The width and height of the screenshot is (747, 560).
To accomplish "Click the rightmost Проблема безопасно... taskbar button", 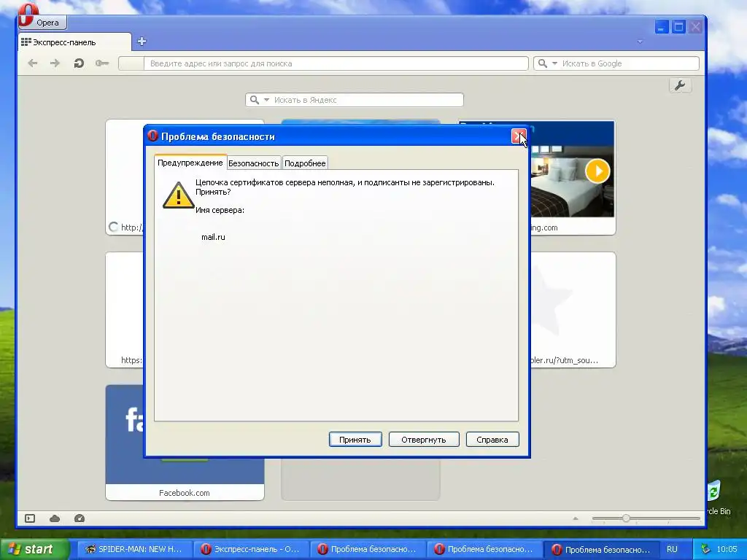I will click(x=601, y=549).
